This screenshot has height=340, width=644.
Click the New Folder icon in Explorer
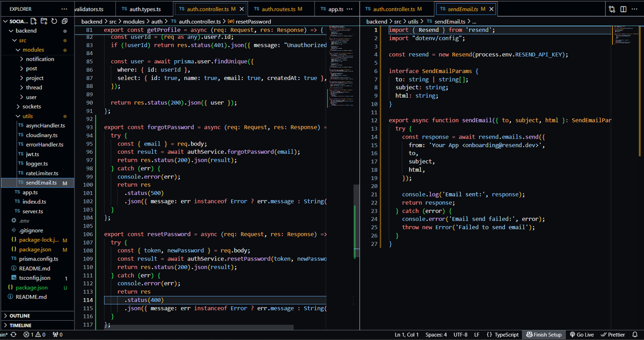(x=45, y=21)
